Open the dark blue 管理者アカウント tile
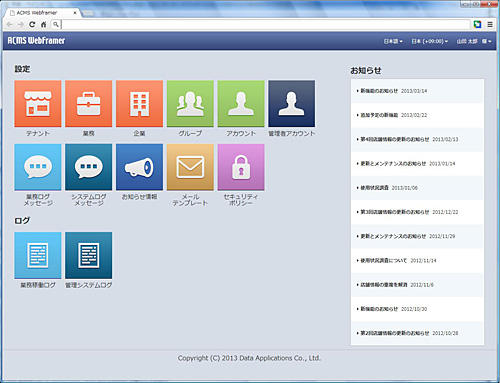Screen dimensions: 500x383 292,104
